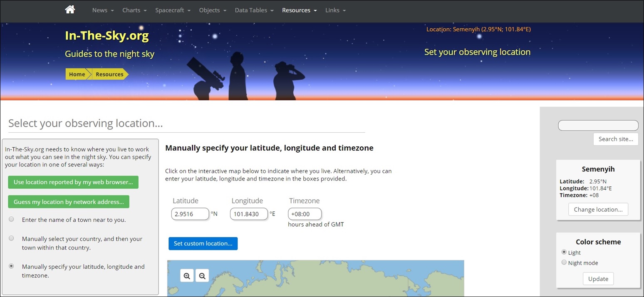Click the 'Select your observing location...' page heading
The width and height of the screenshot is (644, 297).
85,123
